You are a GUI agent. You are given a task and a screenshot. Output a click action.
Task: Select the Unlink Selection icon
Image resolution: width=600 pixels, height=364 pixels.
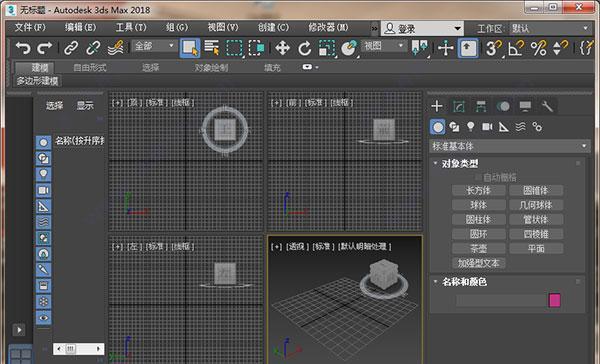pyautogui.click(x=93, y=48)
